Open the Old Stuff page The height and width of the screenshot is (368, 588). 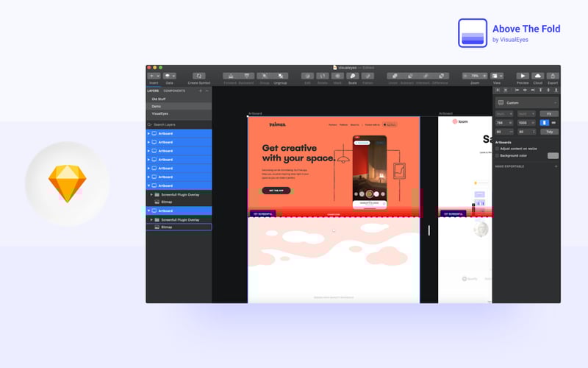coord(179,99)
